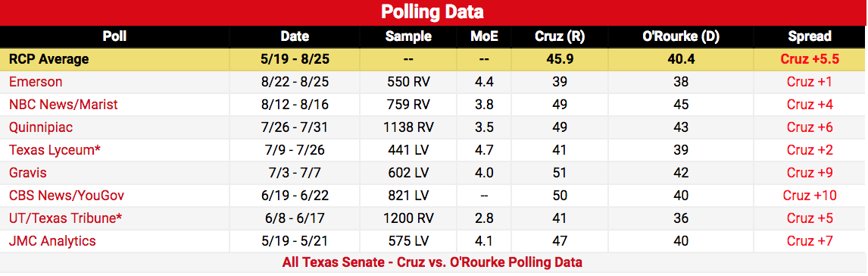
Task: Open the UT/Texas Tribune poll link
Action: 65,218
